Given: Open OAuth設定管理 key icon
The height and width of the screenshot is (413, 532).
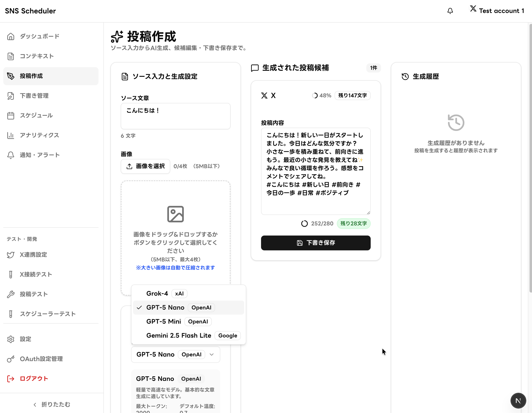Looking at the screenshot, I should point(11,359).
